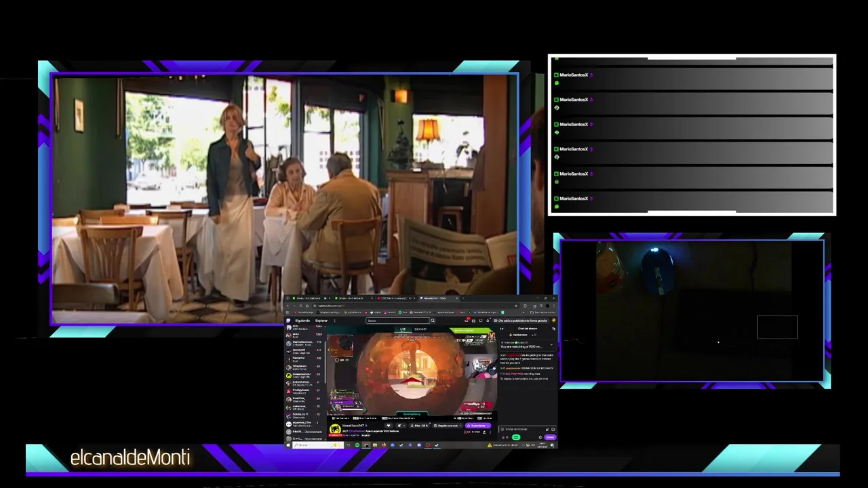868x488 pixels.
Task: Focus the Twitch Buscar search field
Action: (x=398, y=321)
